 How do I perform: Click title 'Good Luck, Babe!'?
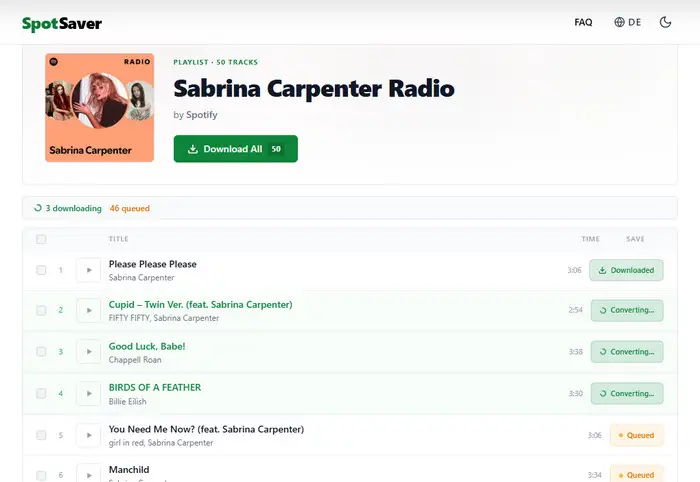tap(147, 346)
